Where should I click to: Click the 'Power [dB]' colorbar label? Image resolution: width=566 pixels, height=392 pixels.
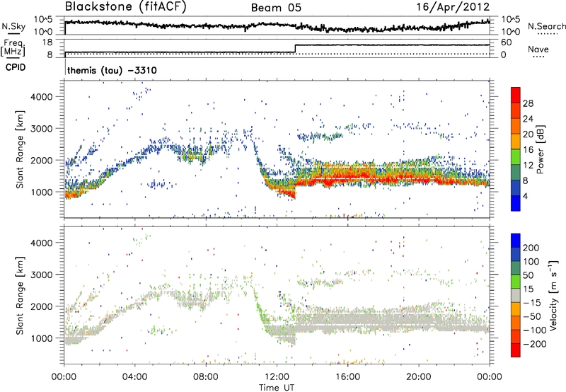540,149
